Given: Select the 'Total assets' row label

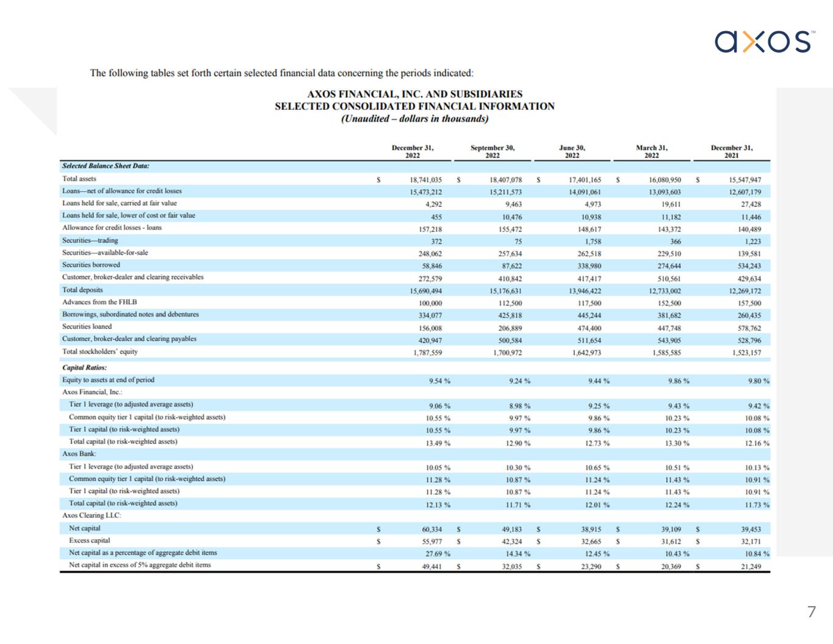Looking at the screenshot, I should tap(79, 179).
